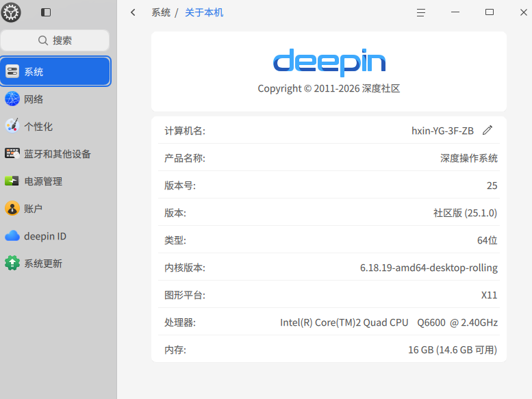This screenshot has height=399, width=532.
Task: Click the 内核版本 label
Action: click(185, 268)
